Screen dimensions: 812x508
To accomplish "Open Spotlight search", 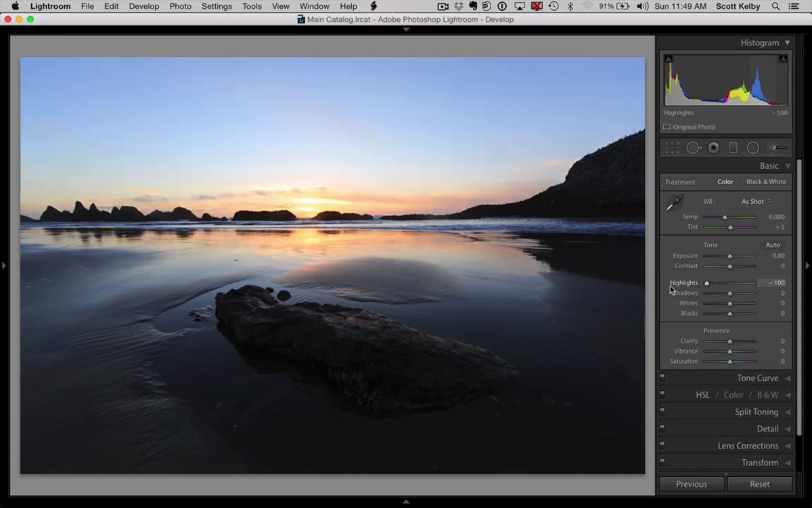I will coord(775,6).
